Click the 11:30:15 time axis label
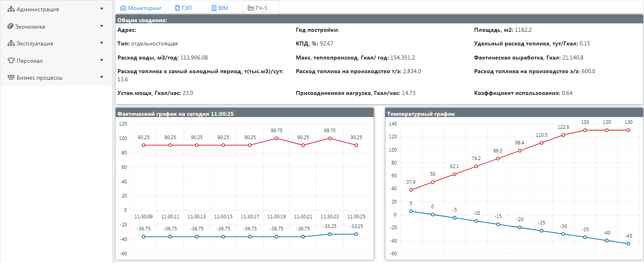 click(223, 216)
